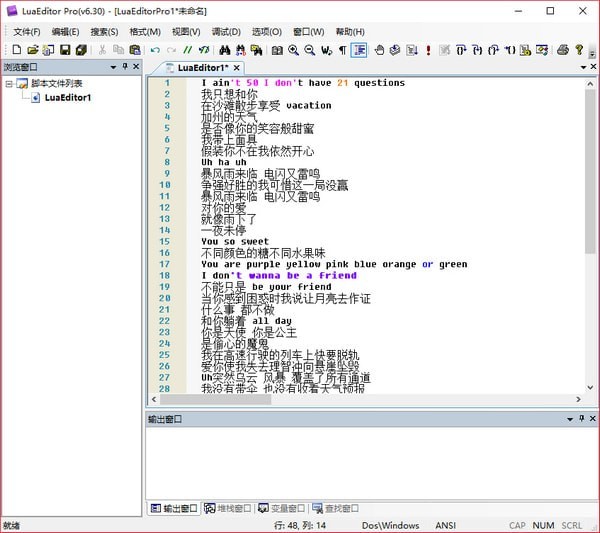Switch to the 变量窗口 tab
The height and width of the screenshot is (533, 600).
pyautogui.click(x=281, y=508)
